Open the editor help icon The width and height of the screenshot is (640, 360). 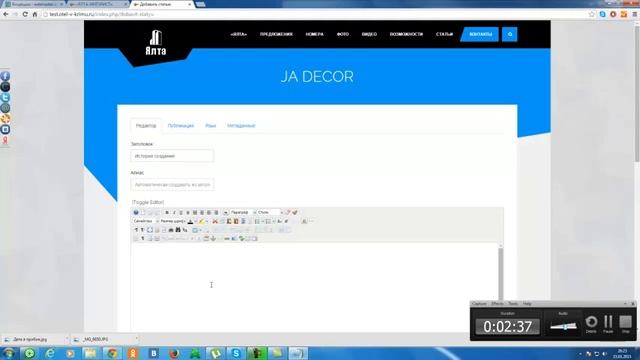136,212
